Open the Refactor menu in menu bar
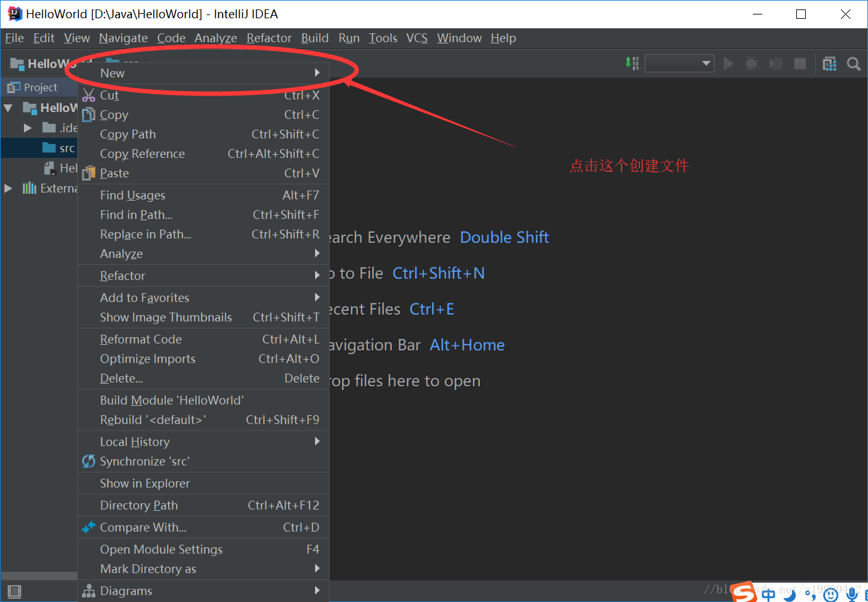This screenshot has height=602, width=868. point(269,38)
